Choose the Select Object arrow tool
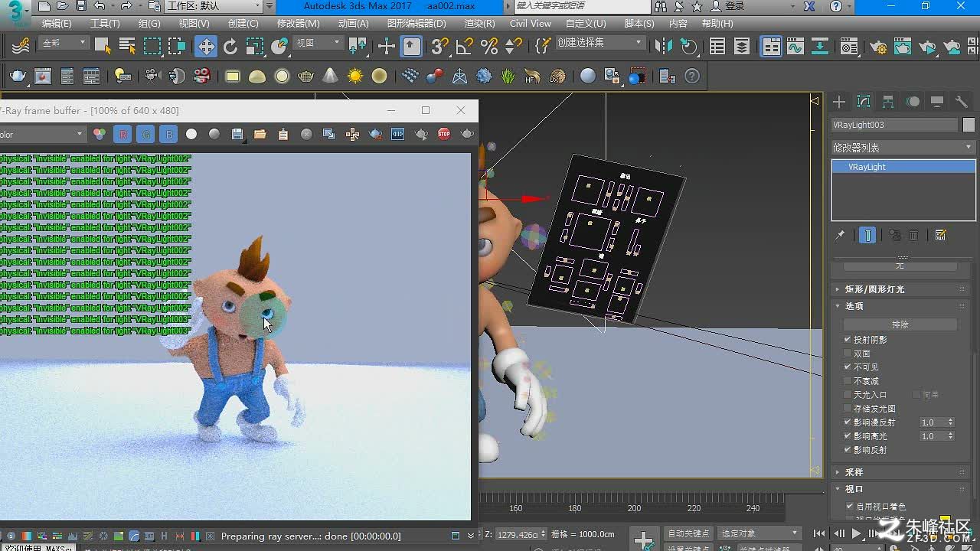Screen dimensions: 980x551 click(103, 47)
